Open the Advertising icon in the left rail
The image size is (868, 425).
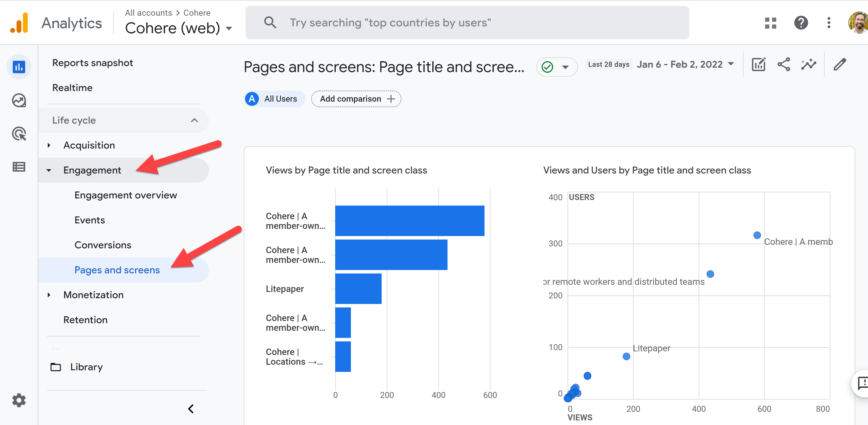coord(19,134)
